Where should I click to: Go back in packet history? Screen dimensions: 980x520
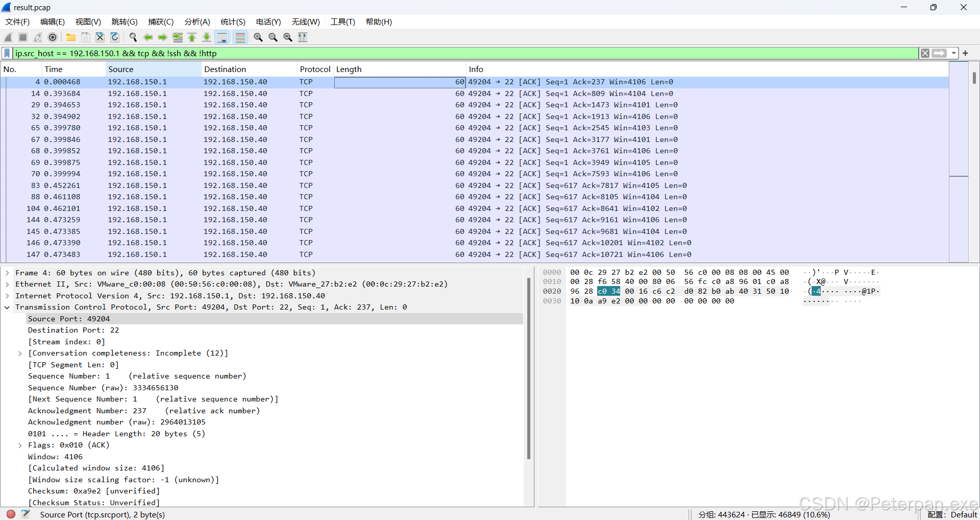pyautogui.click(x=148, y=37)
